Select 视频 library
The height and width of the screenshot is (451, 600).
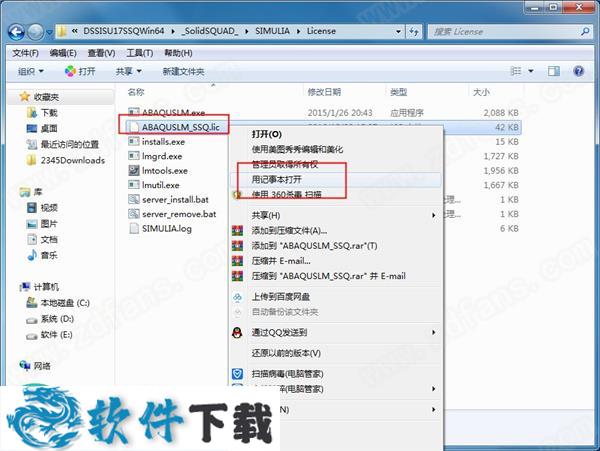pyautogui.click(x=49, y=208)
